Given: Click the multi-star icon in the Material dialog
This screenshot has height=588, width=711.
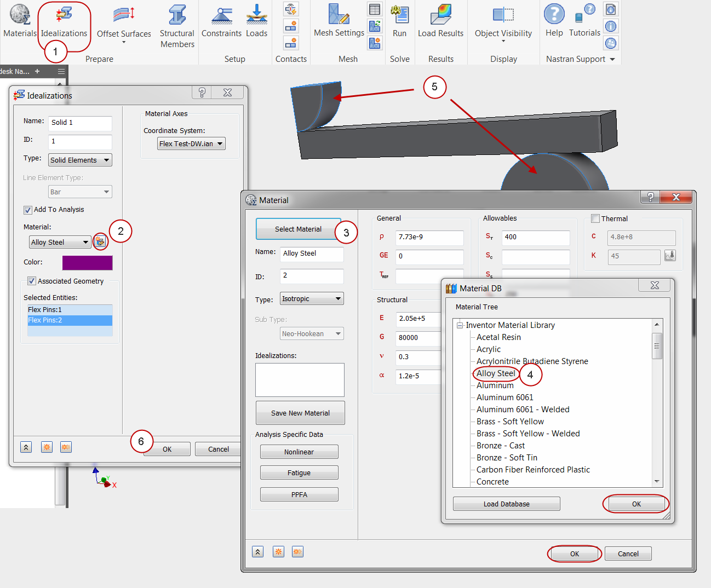Looking at the screenshot, I should point(297,552).
